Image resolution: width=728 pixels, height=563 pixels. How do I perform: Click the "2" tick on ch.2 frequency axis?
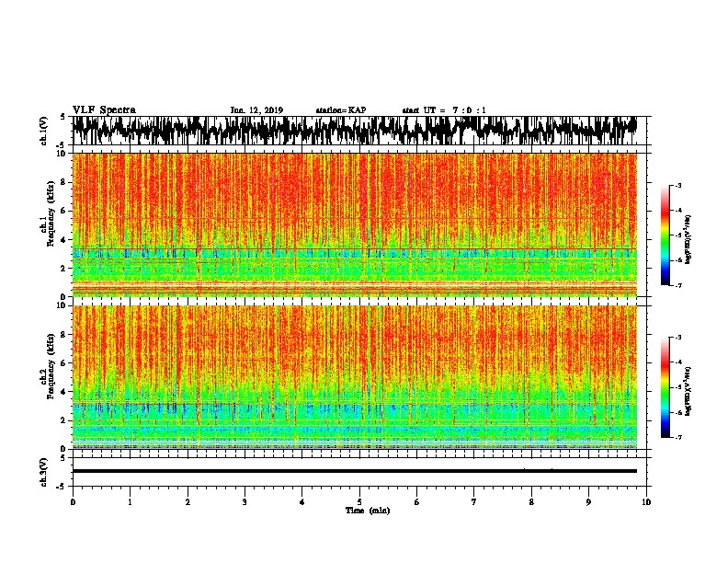[x=63, y=420]
